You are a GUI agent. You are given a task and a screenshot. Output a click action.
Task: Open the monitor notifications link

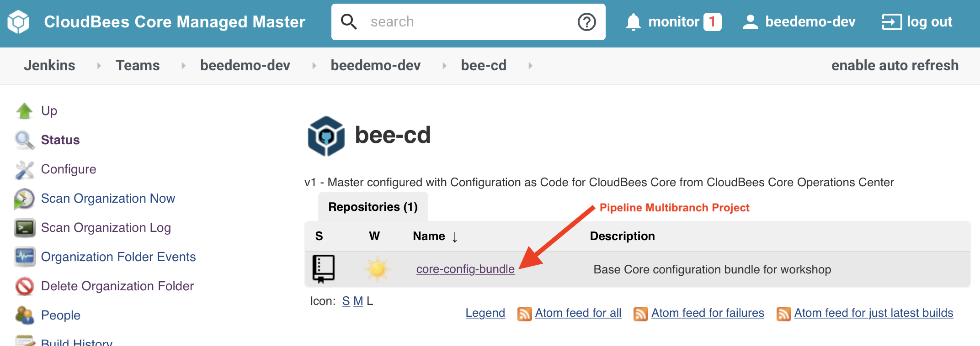coord(674,22)
